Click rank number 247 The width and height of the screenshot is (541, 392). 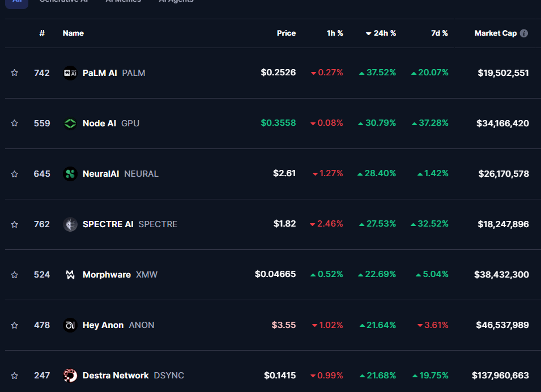coord(42,376)
